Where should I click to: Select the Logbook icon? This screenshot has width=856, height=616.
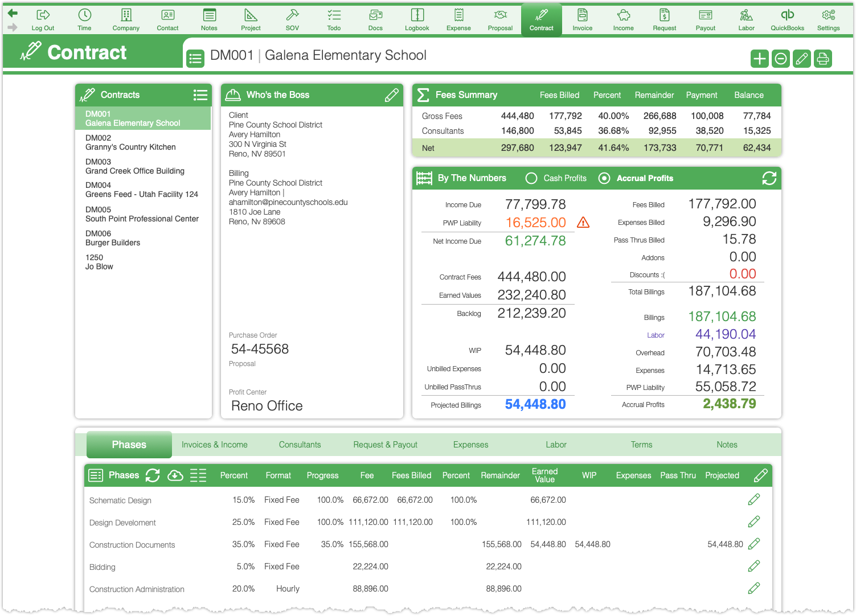pos(417,19)
